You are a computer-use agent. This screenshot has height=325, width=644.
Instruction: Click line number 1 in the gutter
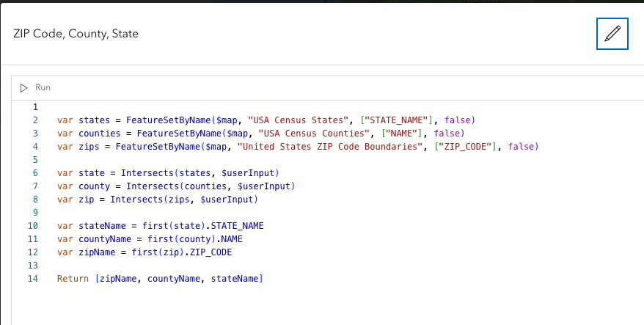(35, 107)
